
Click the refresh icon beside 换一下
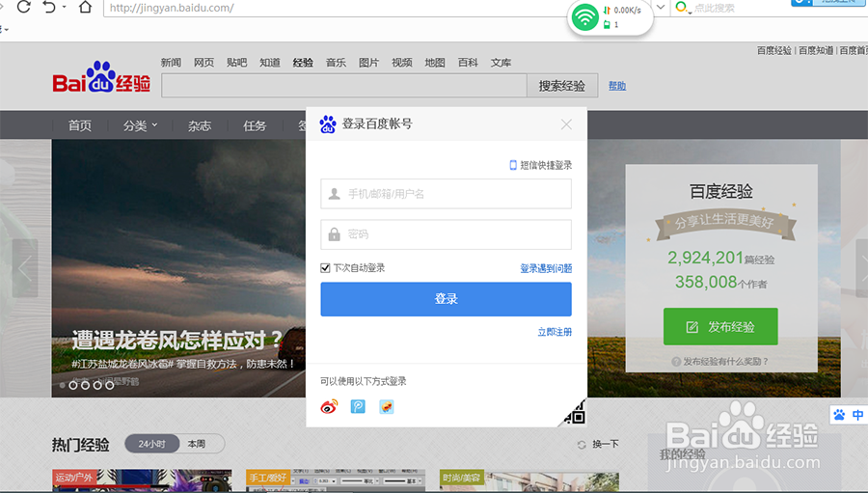point(582,445)
